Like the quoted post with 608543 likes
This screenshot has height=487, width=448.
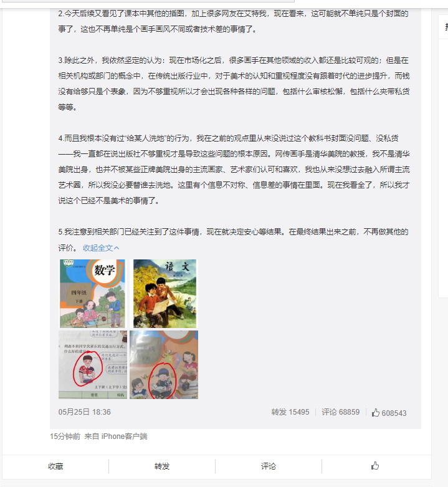pyautogui.click(x=389, y=413)
